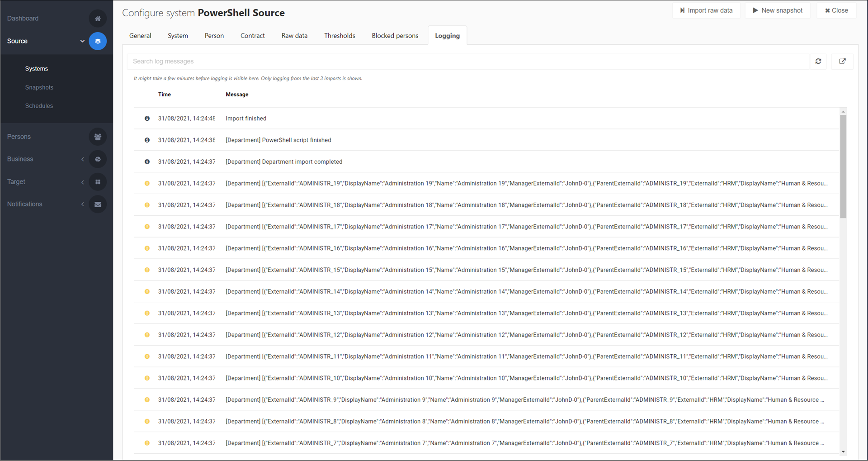
Task: Click info icon for PowerShell script finished row
Action: point(147,140)
